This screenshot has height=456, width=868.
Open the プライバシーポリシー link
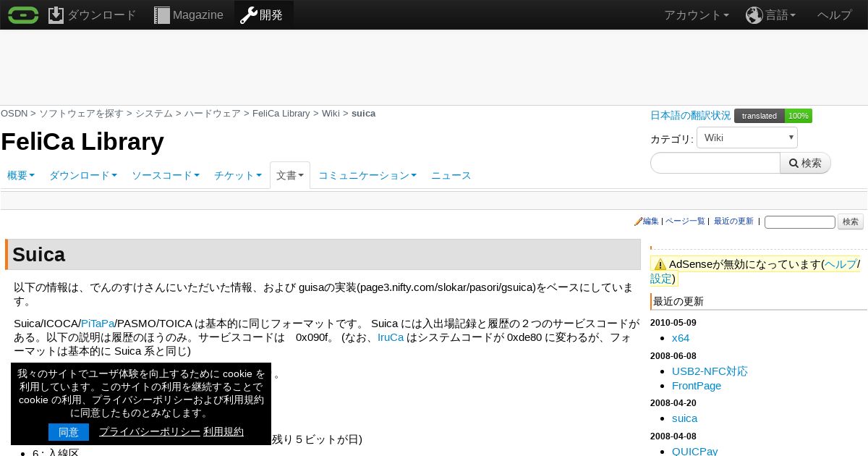150,432
